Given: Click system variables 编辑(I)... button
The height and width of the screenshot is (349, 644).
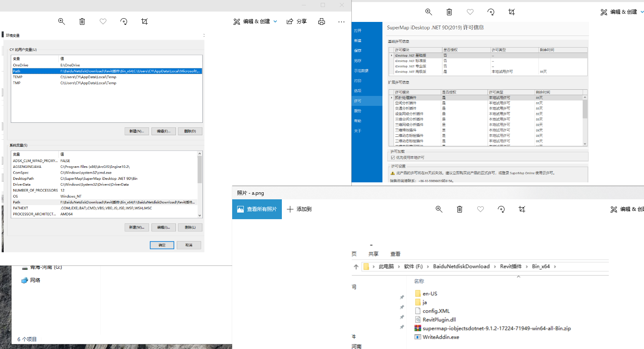Looking at the screenshot, I should 163,227.
